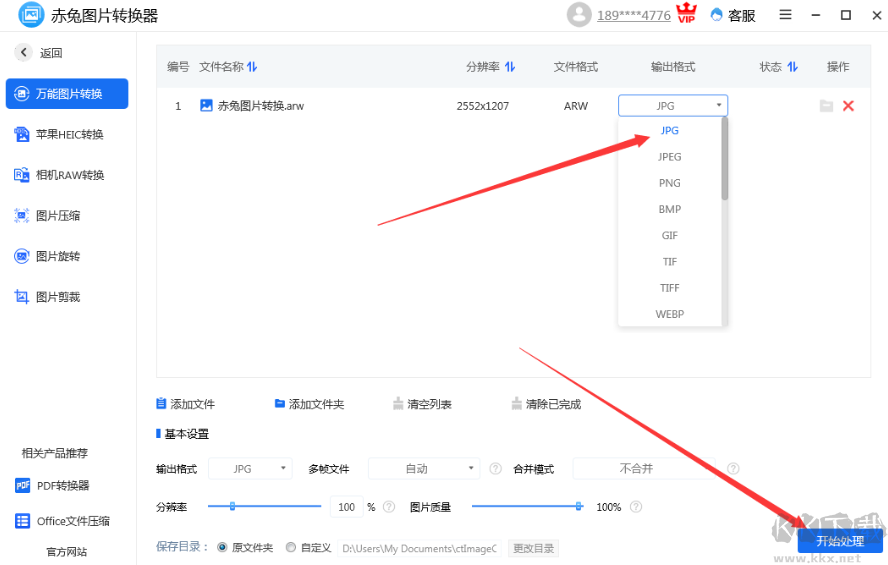Open the account link 189****4776
The image size is (888, 565).
point(634,16)
